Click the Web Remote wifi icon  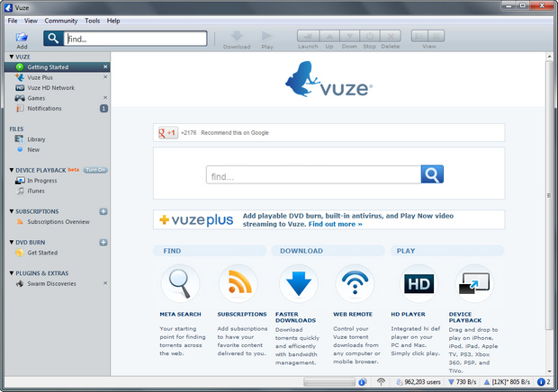[355, 283]
